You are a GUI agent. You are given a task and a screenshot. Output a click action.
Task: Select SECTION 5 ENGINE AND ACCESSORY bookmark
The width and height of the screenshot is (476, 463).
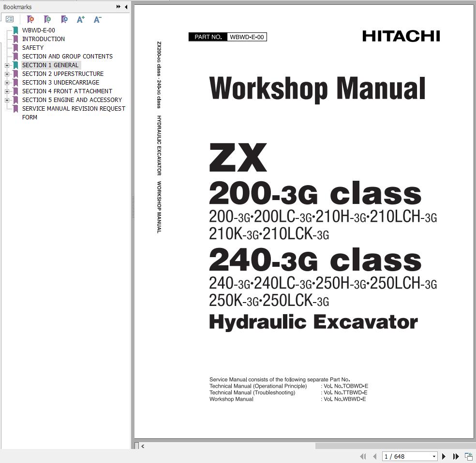(72, 100)
